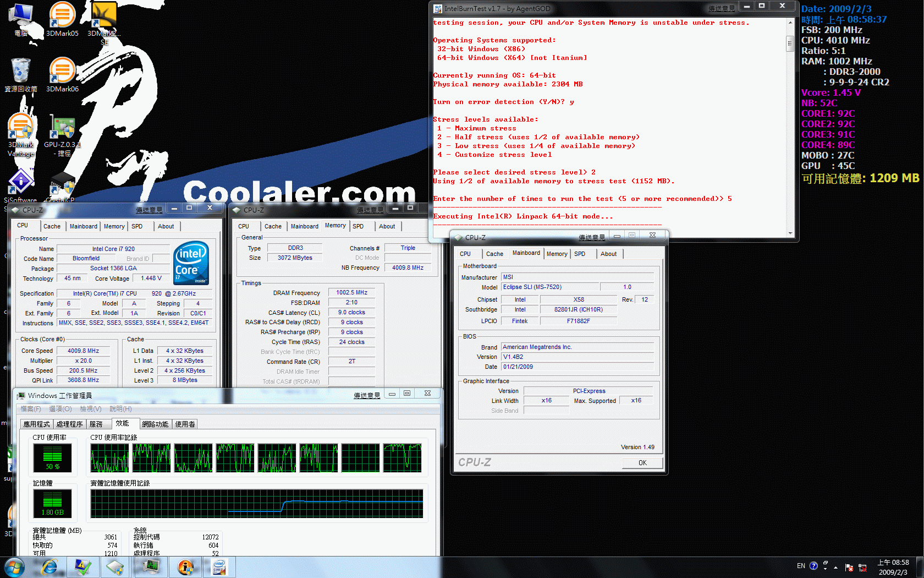Click the Intel Core i7 logo in CPU-Z
This screenshot has width=924, height=578.
191,263
